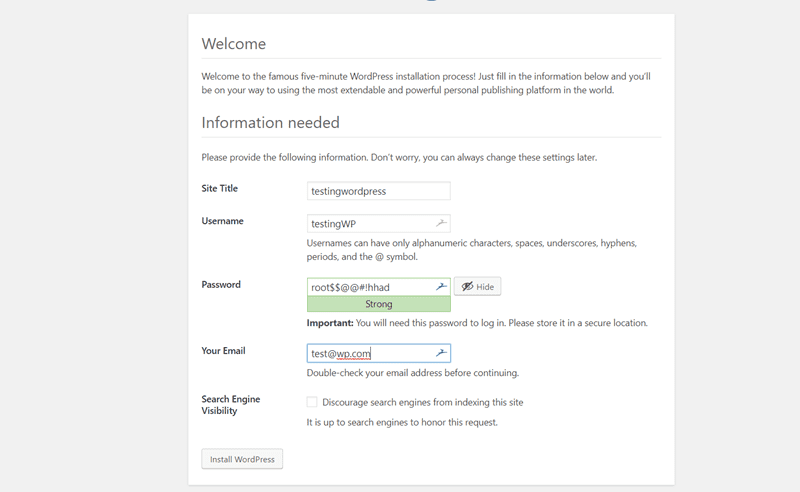Click the usernames alphanumeric characters hint

click(472, 250)
